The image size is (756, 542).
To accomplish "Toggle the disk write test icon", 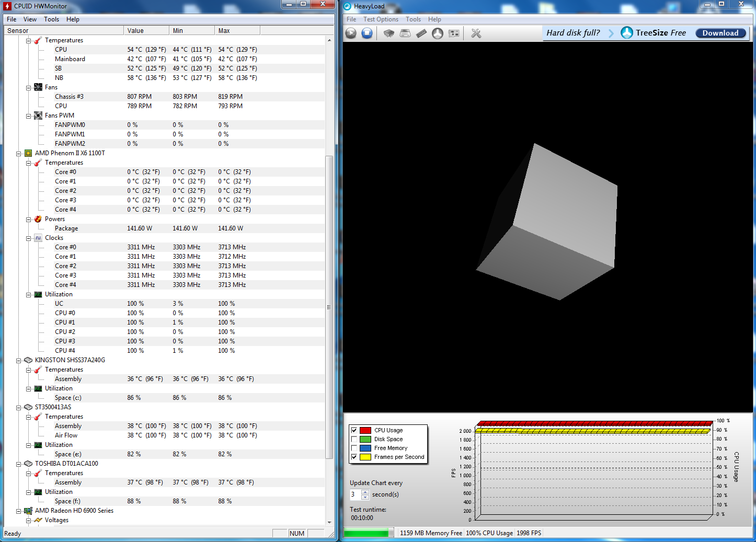I will click(405, 33).
